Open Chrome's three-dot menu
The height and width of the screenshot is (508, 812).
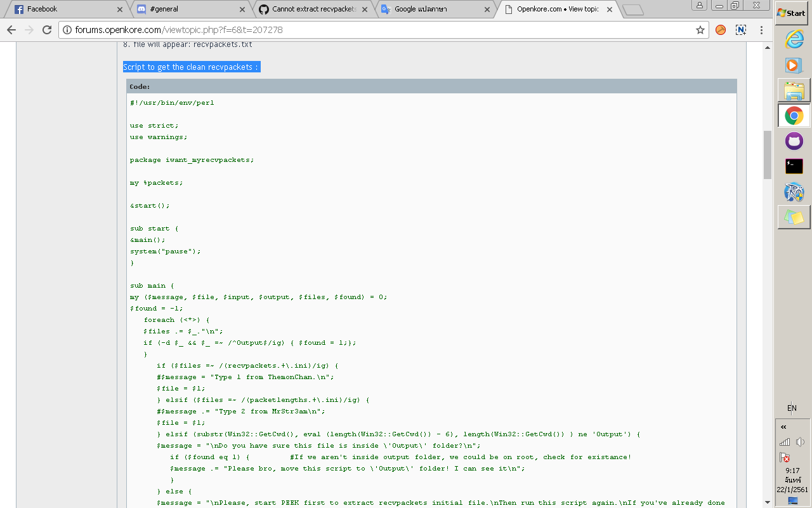[x=761, y=30]
